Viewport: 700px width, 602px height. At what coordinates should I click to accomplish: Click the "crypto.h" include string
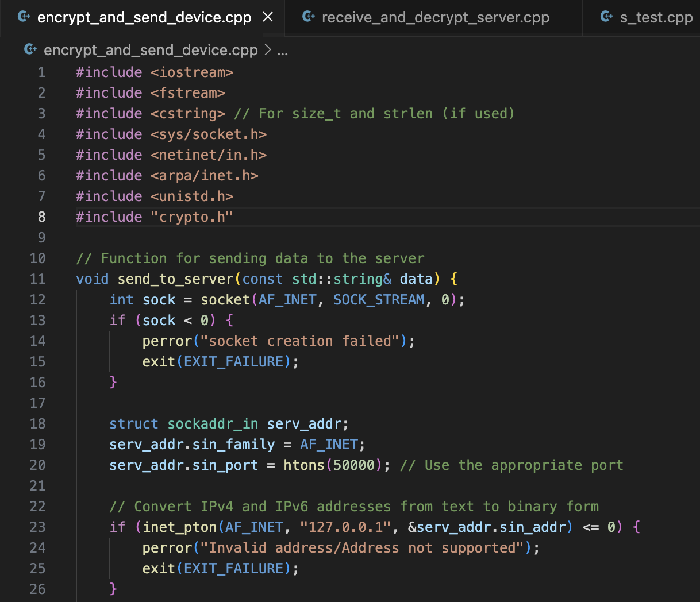pyautogui.click(x=192, y=217)
